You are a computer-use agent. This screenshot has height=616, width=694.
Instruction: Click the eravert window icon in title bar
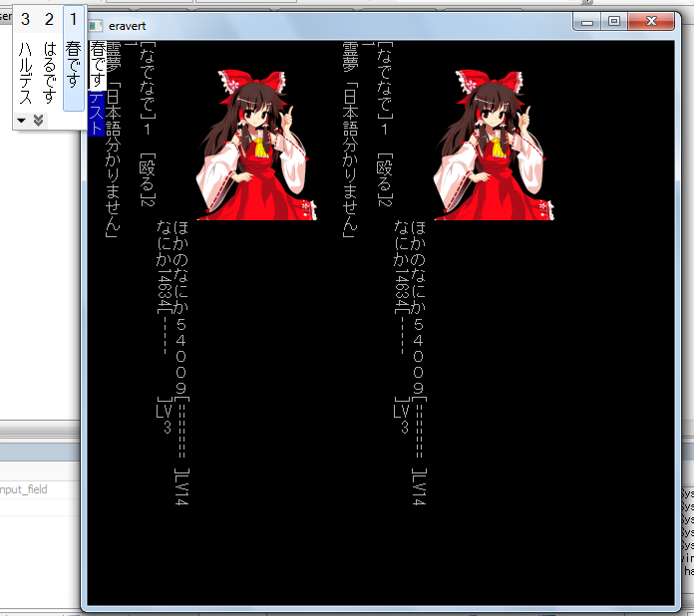96,25
